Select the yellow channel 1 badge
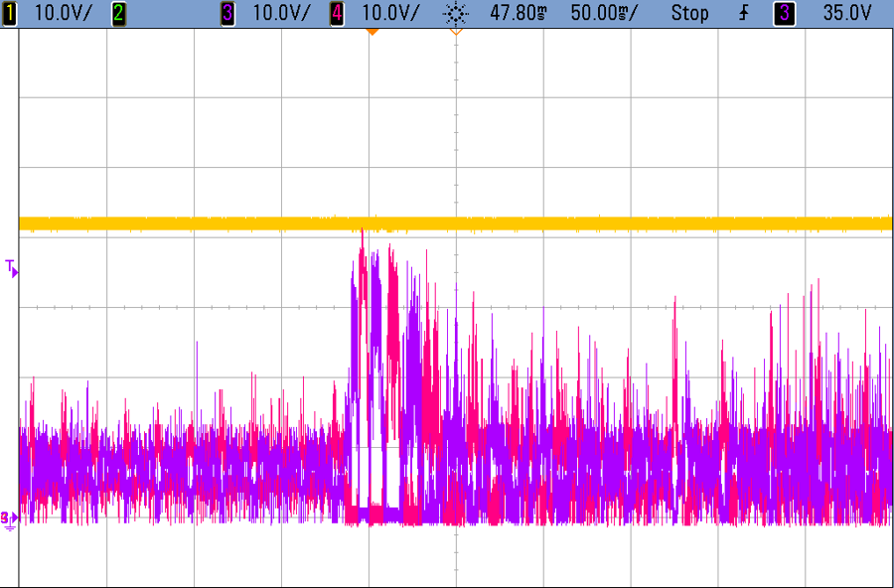Viewport: 894px width, 588px height. coord(10,13)
